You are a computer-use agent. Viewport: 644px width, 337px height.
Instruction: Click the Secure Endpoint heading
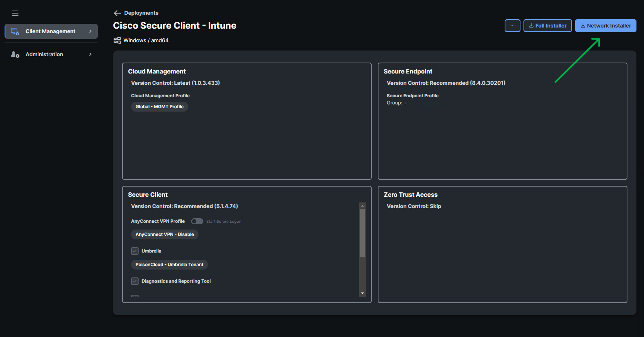pyautogui.click(x=408, y=71)
